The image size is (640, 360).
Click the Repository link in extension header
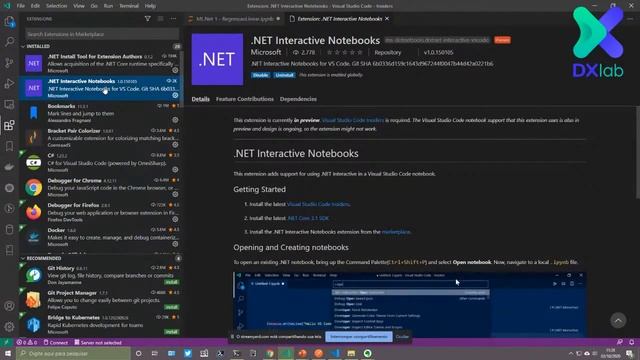388,53
